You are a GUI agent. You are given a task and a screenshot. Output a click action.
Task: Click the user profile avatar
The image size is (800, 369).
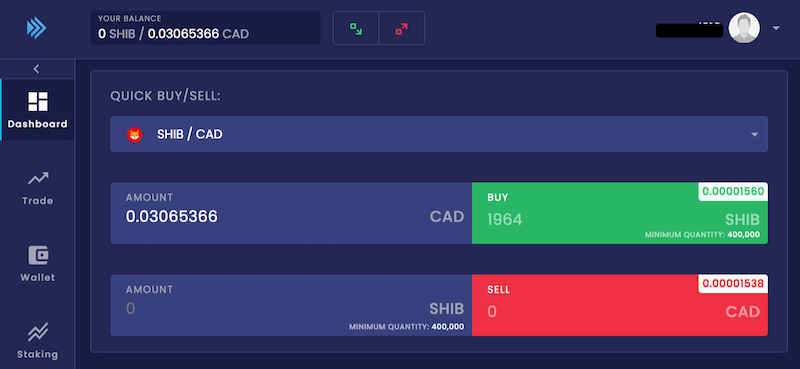(x=744, y=28)
